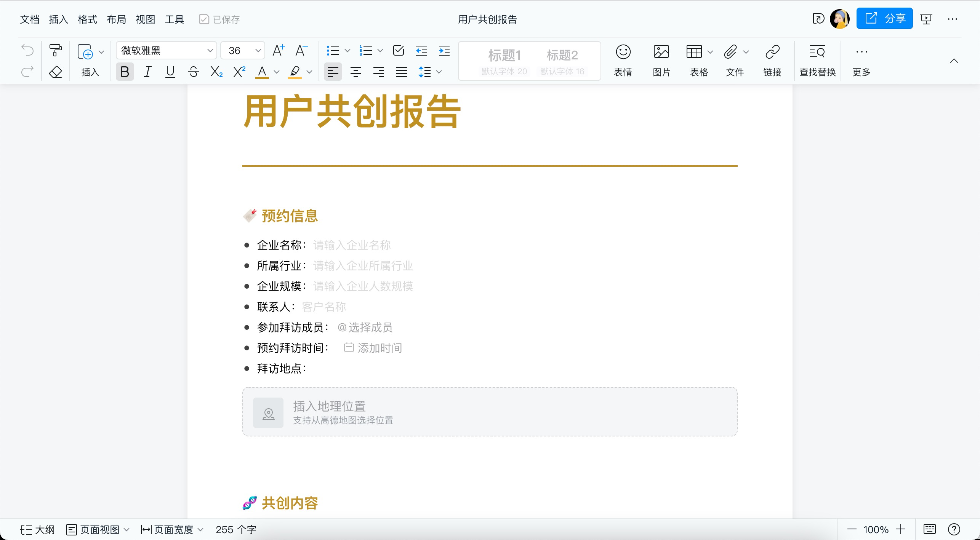Toggle italic formatting

coord(147,72)
